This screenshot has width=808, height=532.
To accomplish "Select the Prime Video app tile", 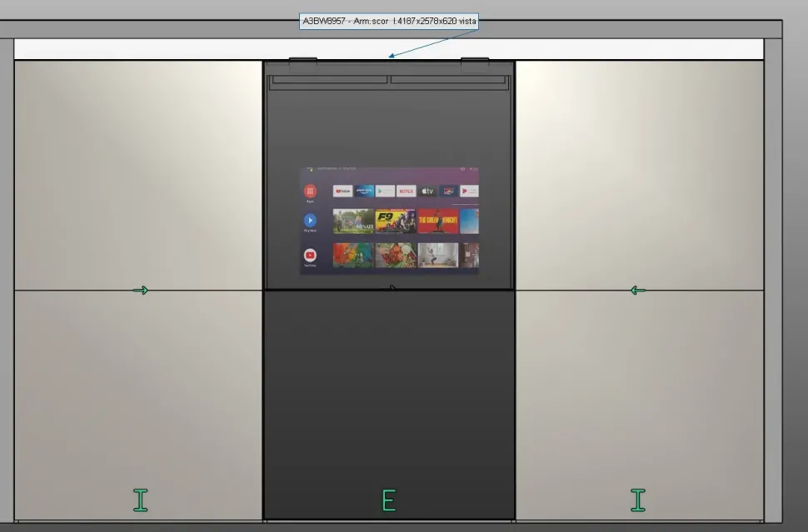I will point(364,191).
